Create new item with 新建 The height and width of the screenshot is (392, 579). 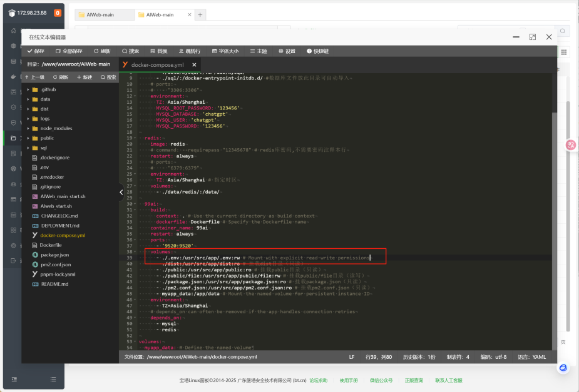[85, 77]
